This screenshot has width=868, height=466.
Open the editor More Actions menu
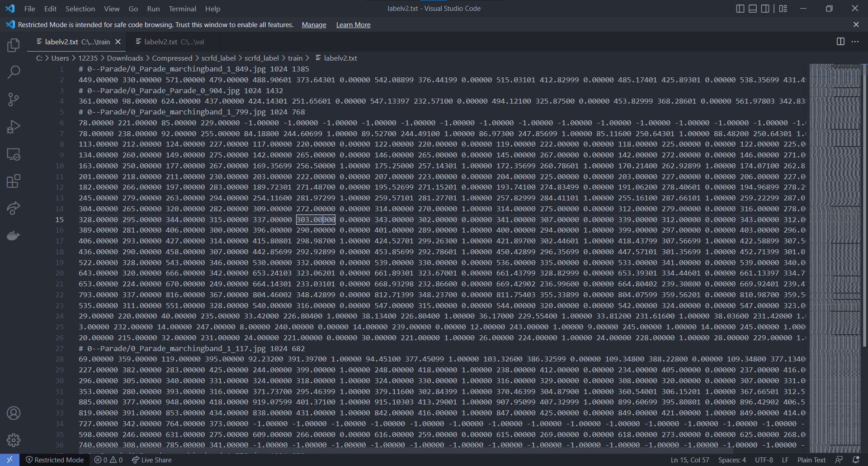tap(855, 42)
